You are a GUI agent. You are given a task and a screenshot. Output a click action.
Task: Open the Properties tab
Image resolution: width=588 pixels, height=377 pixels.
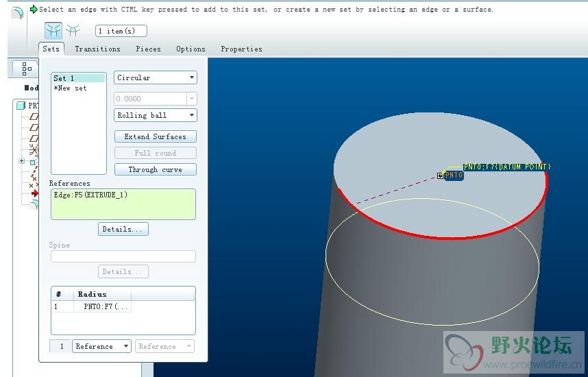[x=241, y=49]
